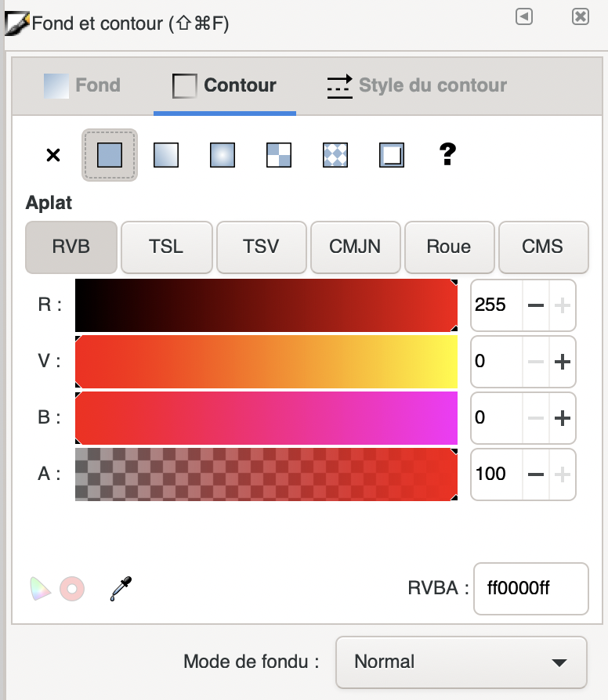Choose the flat color paint icon

point(110,155)
